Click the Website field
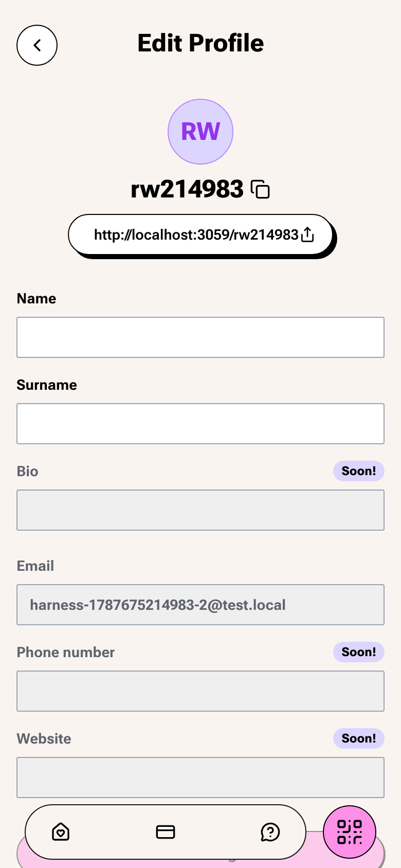 [x=200, y=777]
